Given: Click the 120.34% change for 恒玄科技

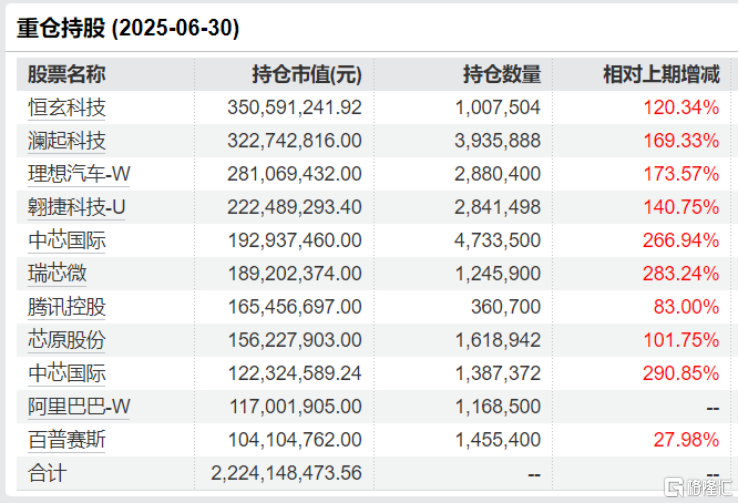Looking at the screenshot, I should point(681,107).
